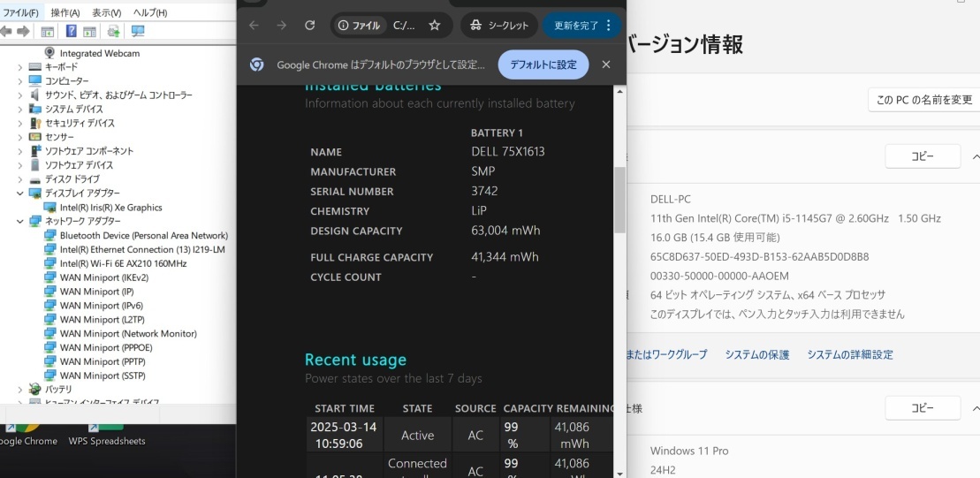Select the WAN Miniport (L2TP) row
The height and width of the screenshot is (478, 980).
click(102, 319)
